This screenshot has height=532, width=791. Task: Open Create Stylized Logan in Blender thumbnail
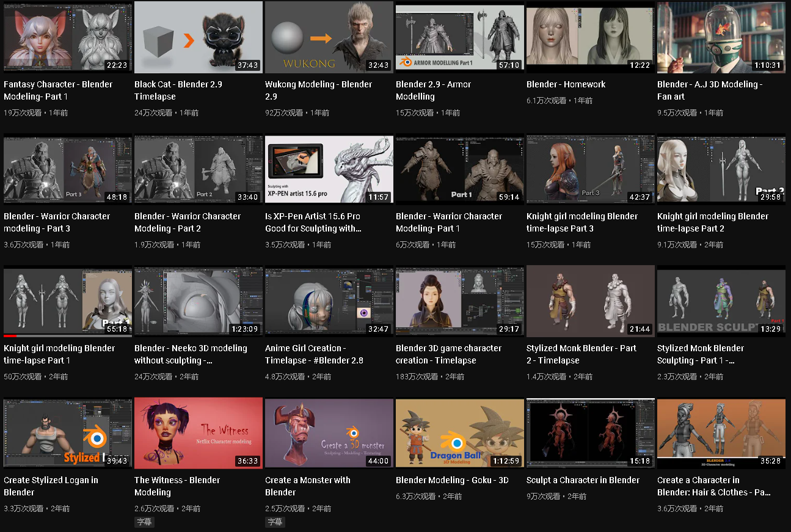pyautogui.click(x=68, y=432)
